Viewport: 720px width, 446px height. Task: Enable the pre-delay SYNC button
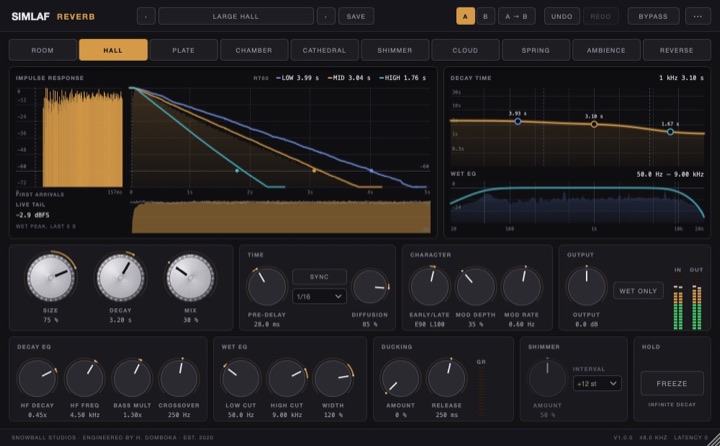point(319,277)
